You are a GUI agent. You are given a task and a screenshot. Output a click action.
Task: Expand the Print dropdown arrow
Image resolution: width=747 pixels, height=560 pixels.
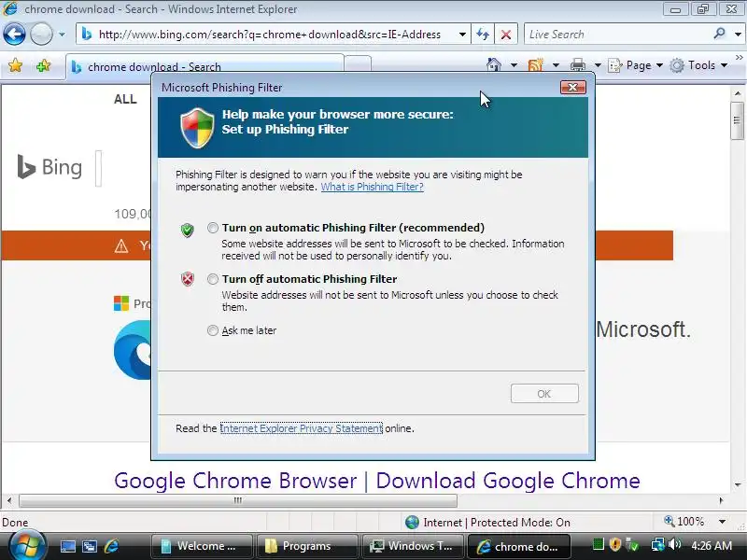pyautogui.click(x=598, y=65)
